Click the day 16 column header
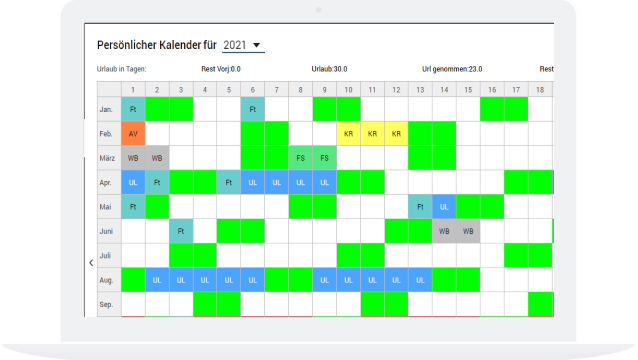 coord(492,89)
